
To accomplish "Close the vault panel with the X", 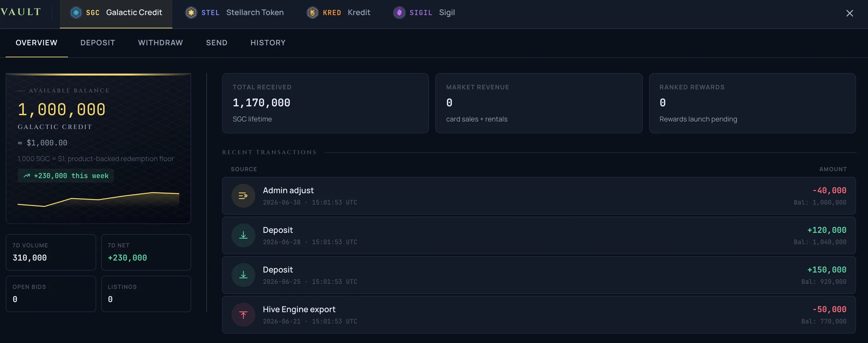I will (849, 13).
